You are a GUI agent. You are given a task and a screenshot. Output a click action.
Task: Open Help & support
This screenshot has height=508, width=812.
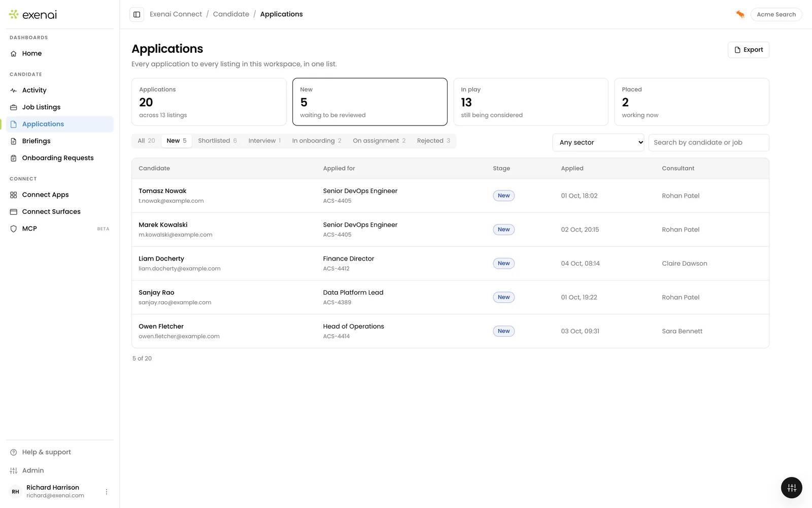point(60,452)
